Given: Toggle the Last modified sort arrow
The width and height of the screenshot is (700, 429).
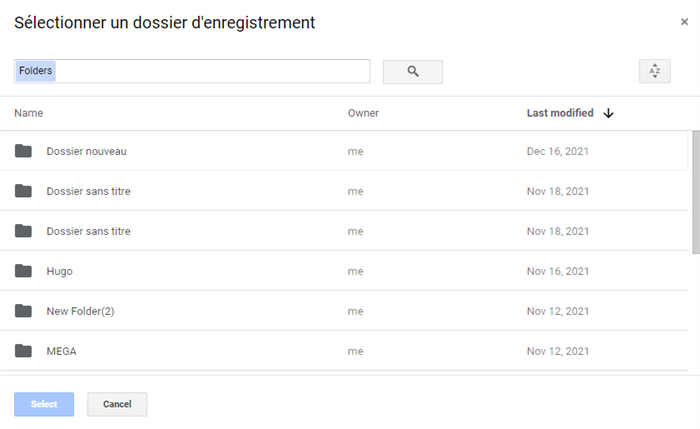Looking at the screenshot, I should tap(608, 114).
